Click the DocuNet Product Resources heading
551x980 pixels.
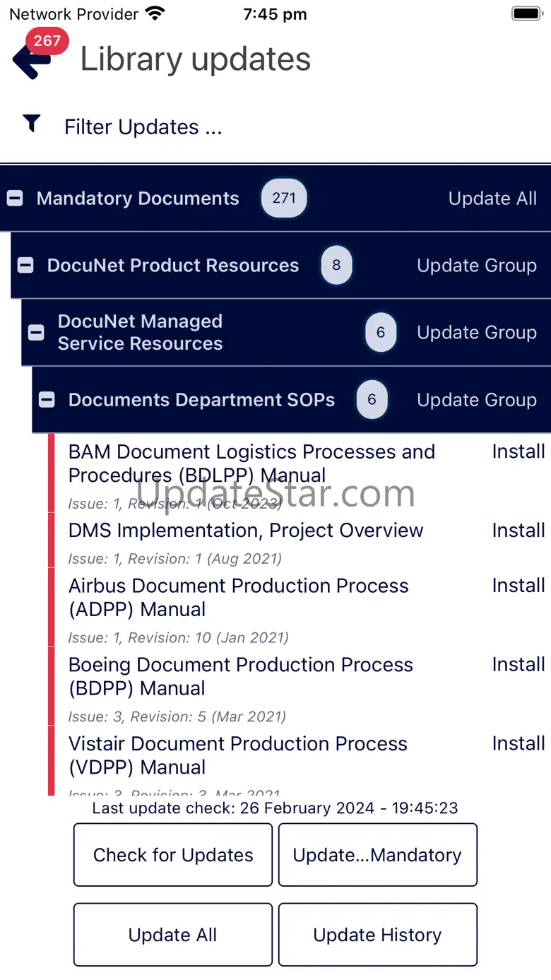pyautogui.click(x=173, y=266)
